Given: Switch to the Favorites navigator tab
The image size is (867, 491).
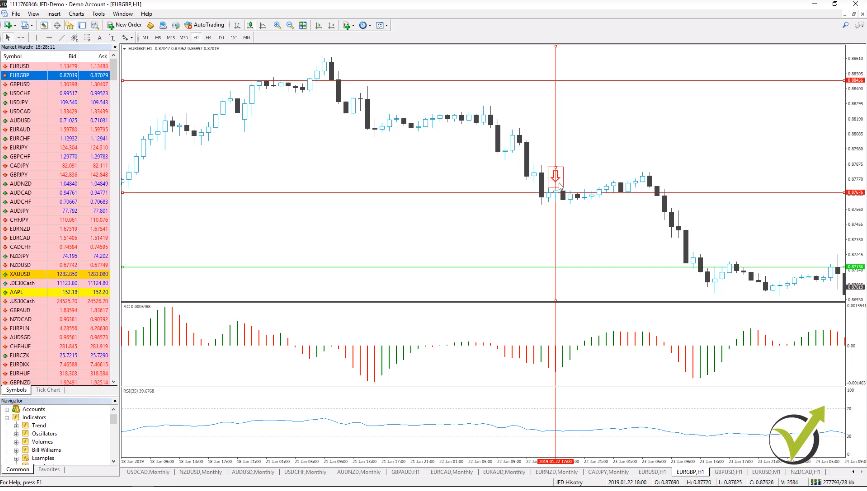Looking at the screenshot, I should click(49, 469).
